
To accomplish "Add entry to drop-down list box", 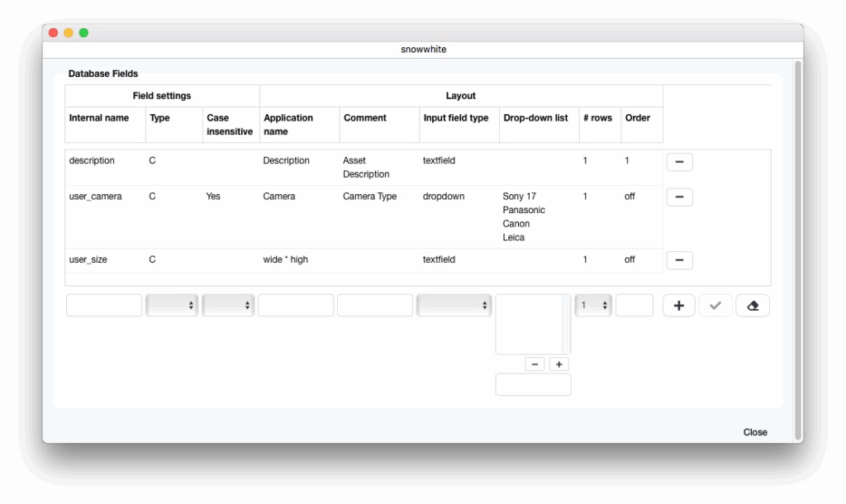I will coord(559,364).
